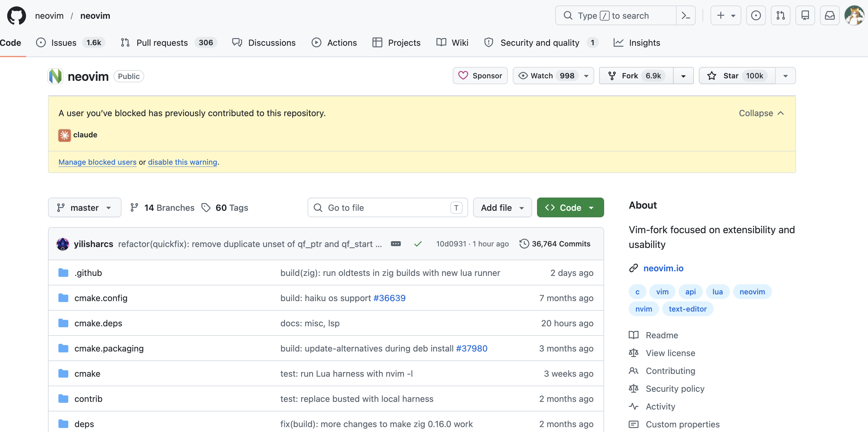Switch to the Pull requests tab
This screenshot has height=432, width=868.
(x=169, y=43)
